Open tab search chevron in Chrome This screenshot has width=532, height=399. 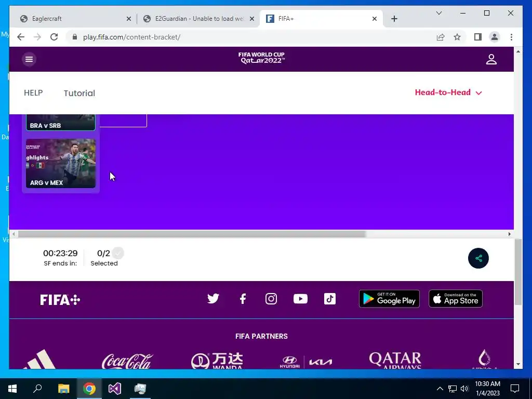coord(438,13)
